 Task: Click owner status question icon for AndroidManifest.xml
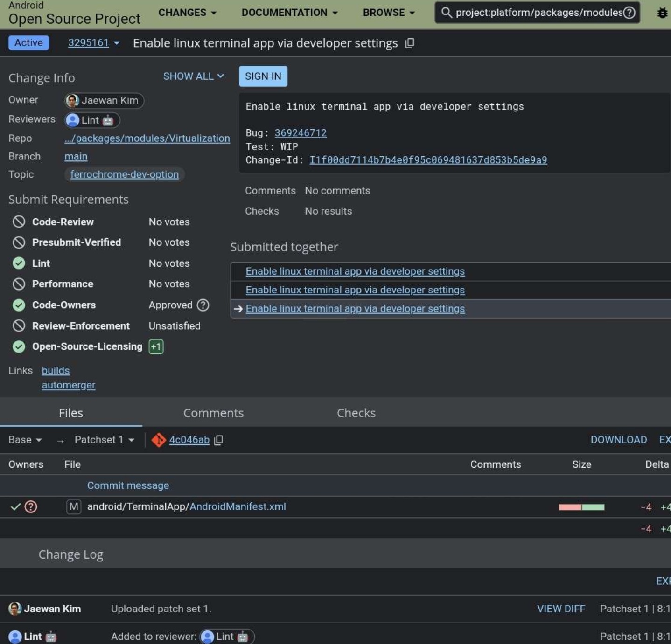point(31,507)
